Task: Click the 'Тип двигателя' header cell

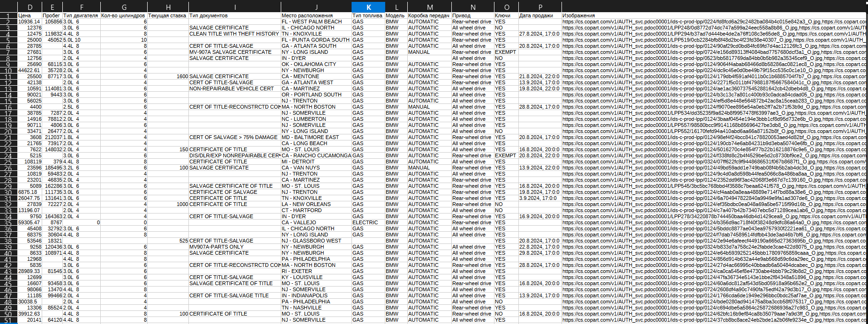Action: [x=81, y=15]
